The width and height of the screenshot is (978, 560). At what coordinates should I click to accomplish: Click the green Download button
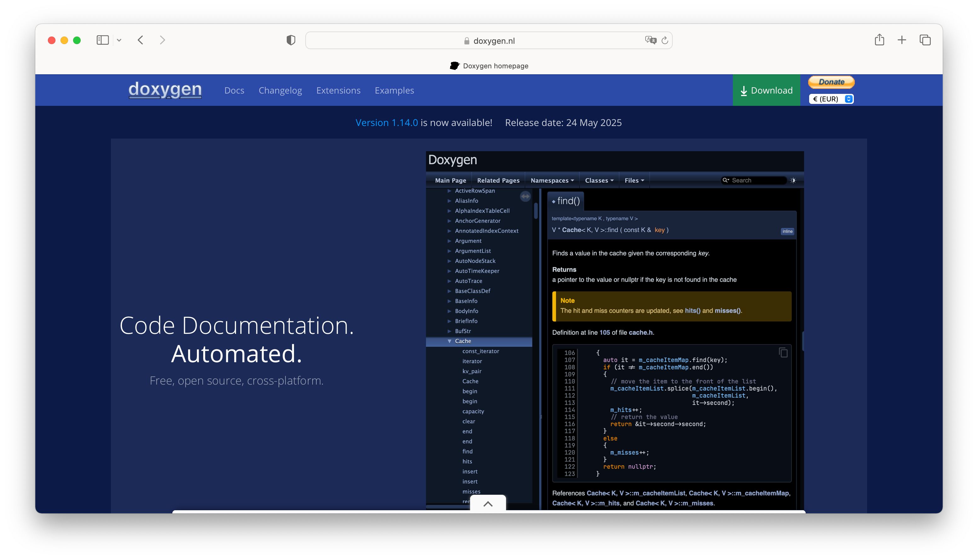(766, 90)
